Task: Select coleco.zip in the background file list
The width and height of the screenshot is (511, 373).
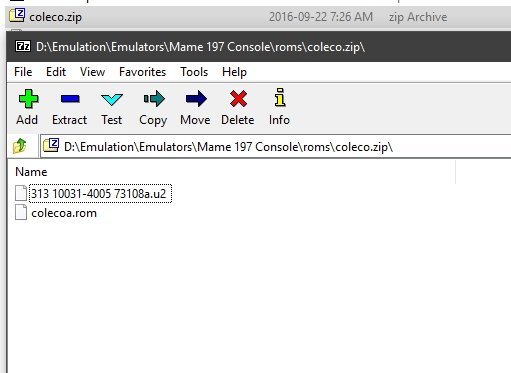Action: [x=55, y=17]
